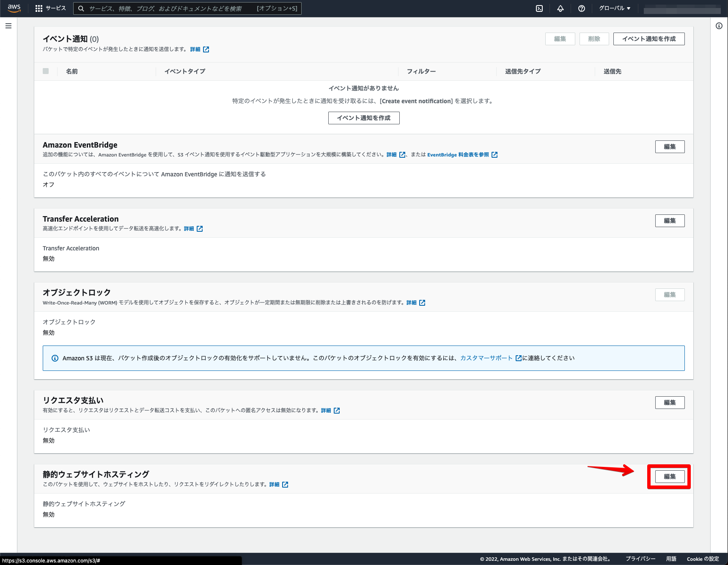Sort by 名前 column header

[72, 71]
